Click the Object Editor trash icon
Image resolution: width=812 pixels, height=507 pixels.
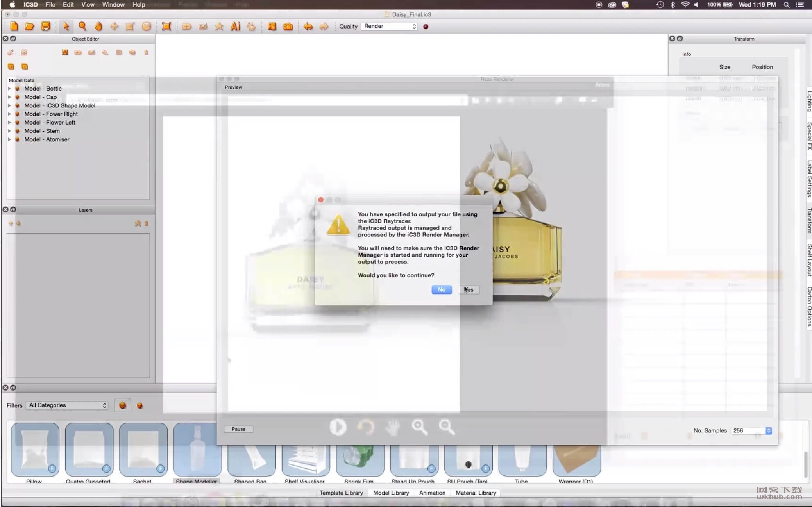point(146,52)
